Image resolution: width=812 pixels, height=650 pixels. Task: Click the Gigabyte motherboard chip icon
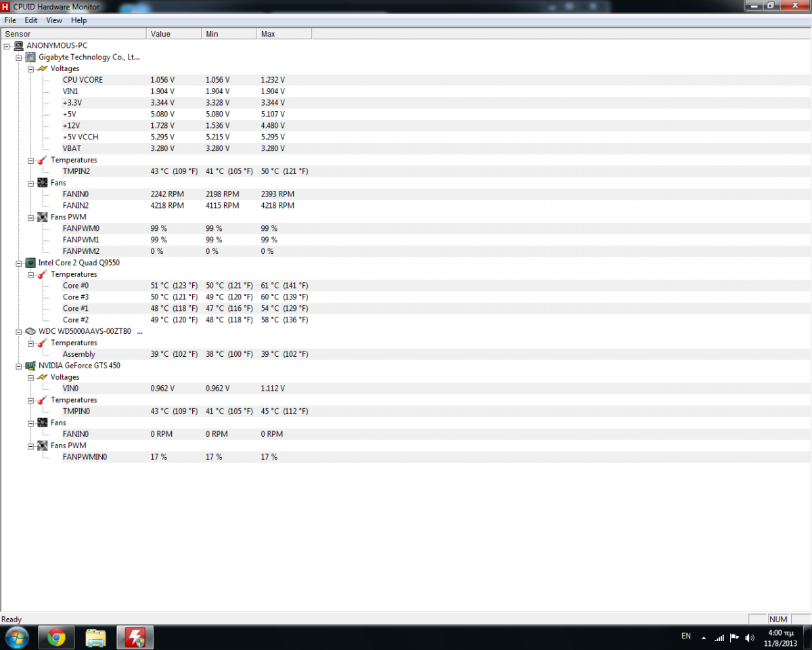(30, 58)
